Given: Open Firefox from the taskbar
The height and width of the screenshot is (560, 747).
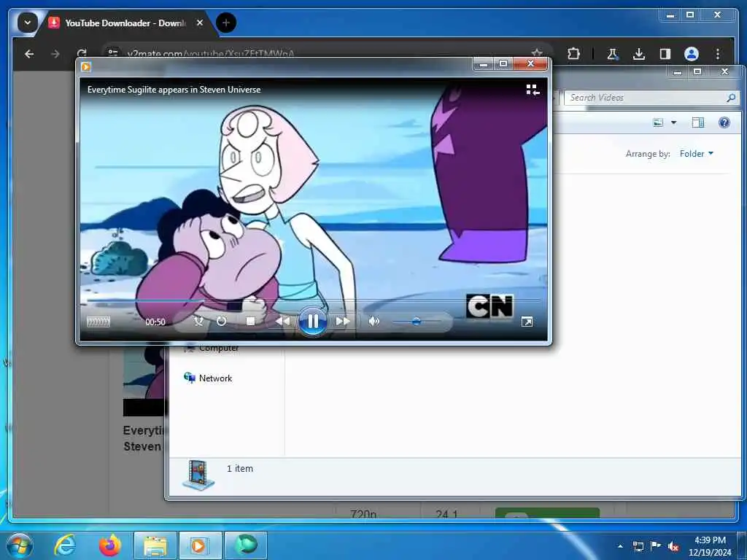Looking at the screenshot, I should click(109, 545).
